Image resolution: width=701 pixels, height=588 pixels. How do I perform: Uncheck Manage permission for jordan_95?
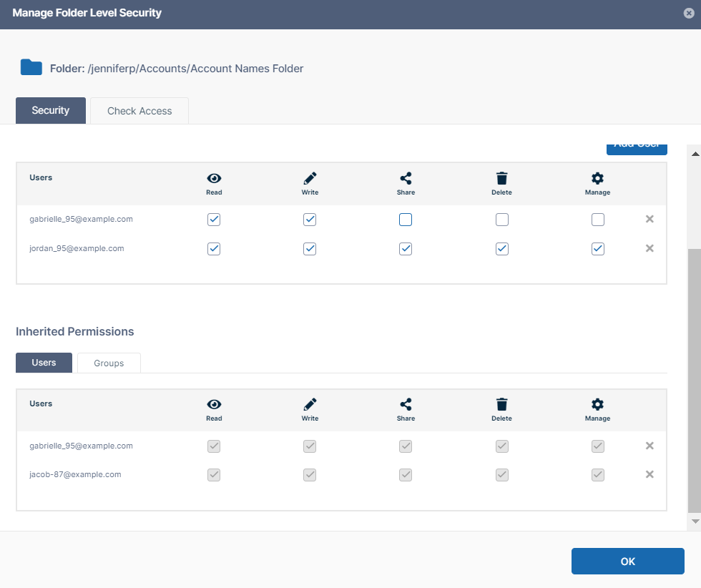point(598,249)
